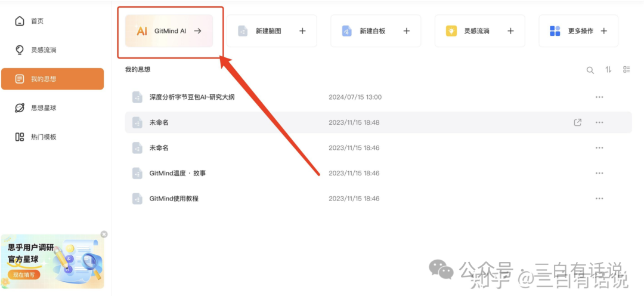Click the templates icon in sidebar

point(19,137)
